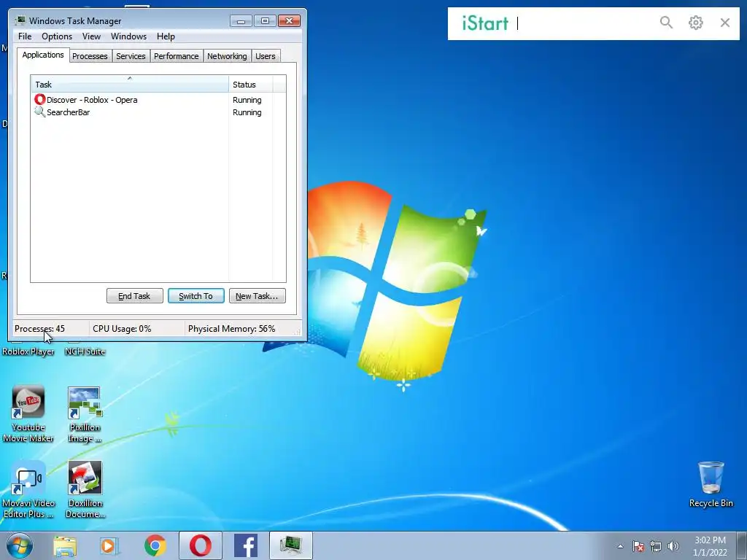Click the Switch To button

[x=196, y=296]
